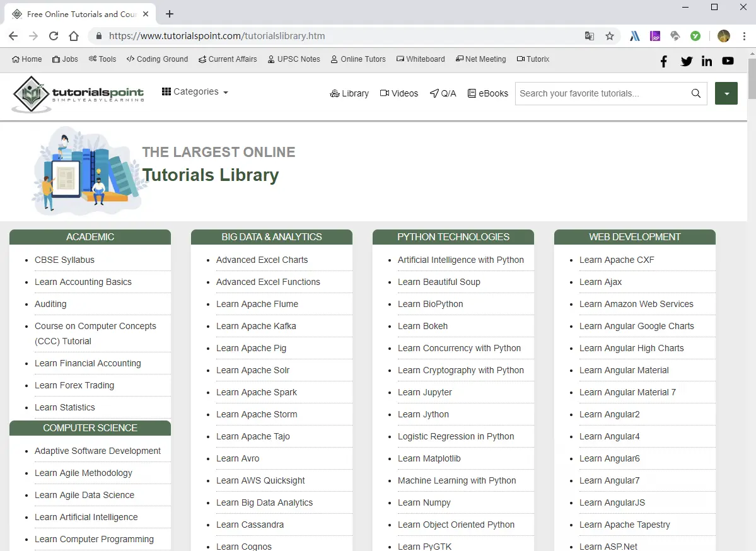The height and width of the screenshot is (551, 756).
Task: Open Learn Artificial Intelligence
Action: [x=86, y=517]
